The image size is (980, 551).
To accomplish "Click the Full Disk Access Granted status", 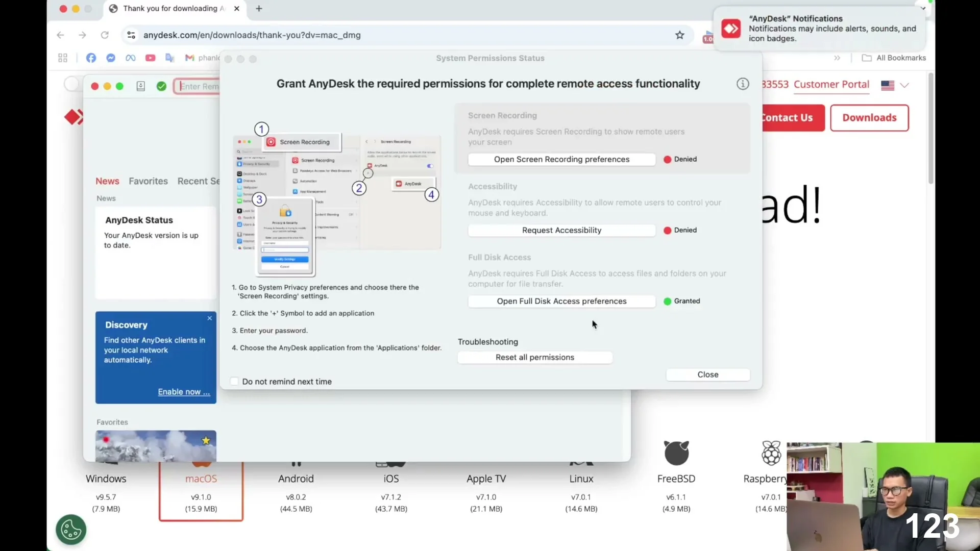I will pos(682,301).
